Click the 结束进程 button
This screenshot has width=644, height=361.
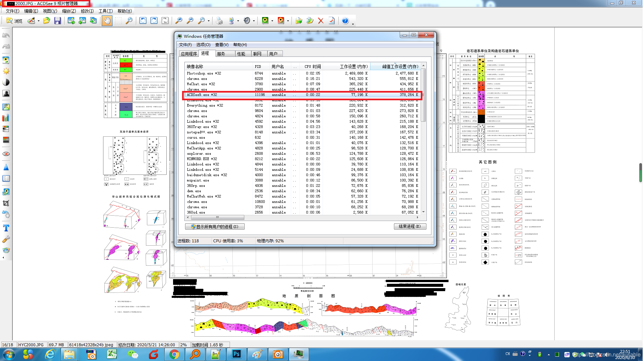click(x=410, y=227)
